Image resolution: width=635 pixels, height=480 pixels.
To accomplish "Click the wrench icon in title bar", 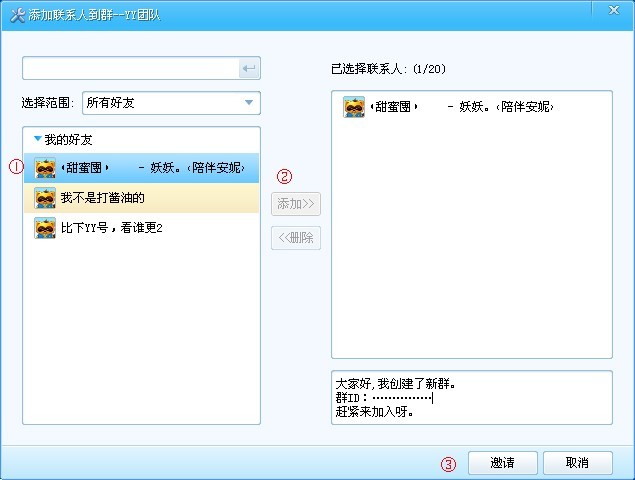I will click(17, 15).
